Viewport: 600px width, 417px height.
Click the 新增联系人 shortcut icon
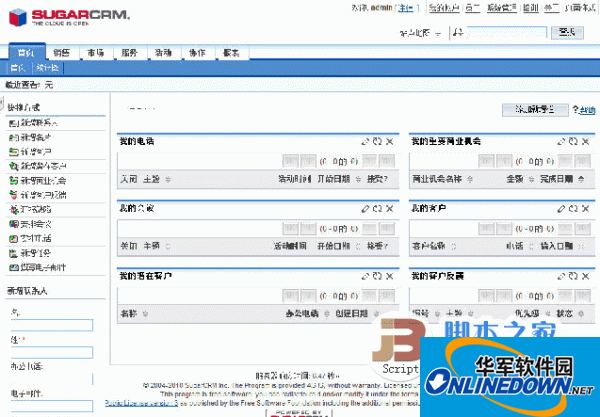click(x=14, y=123)
